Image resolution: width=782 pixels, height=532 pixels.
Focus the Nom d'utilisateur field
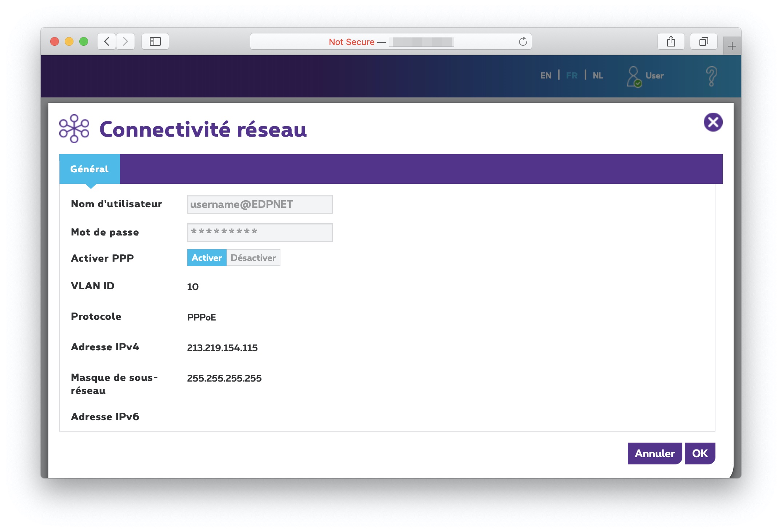(260, 204)
